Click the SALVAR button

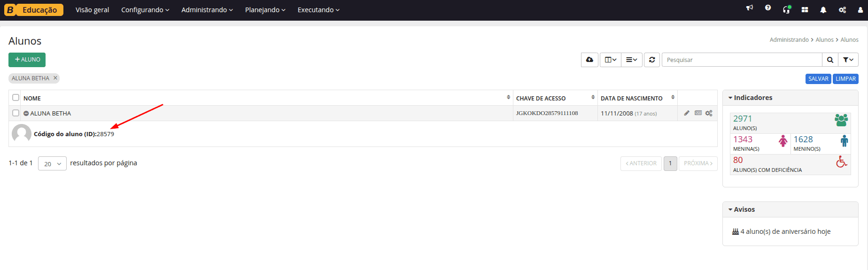pyautogui.click(x=818, y=79)
